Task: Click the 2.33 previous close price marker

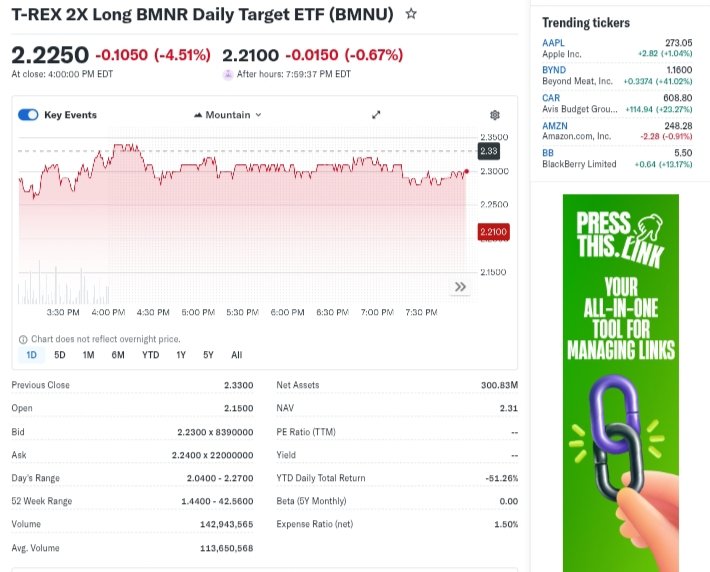Action: (x=489, y=151)
